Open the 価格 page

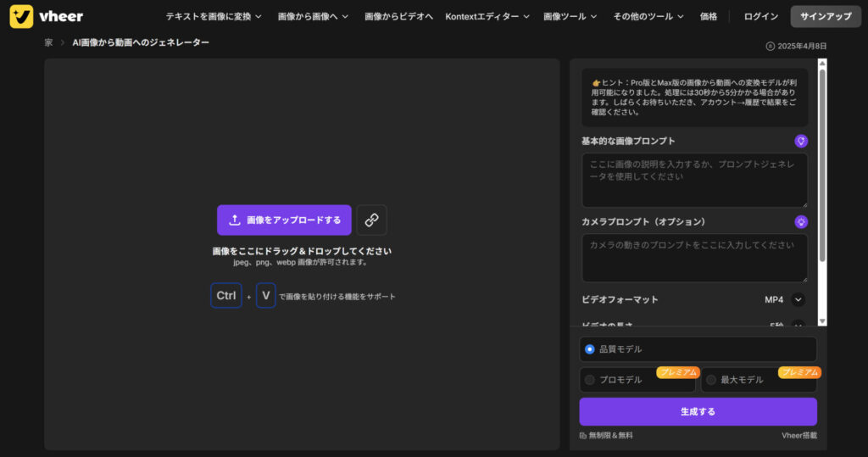coord(709,16)
